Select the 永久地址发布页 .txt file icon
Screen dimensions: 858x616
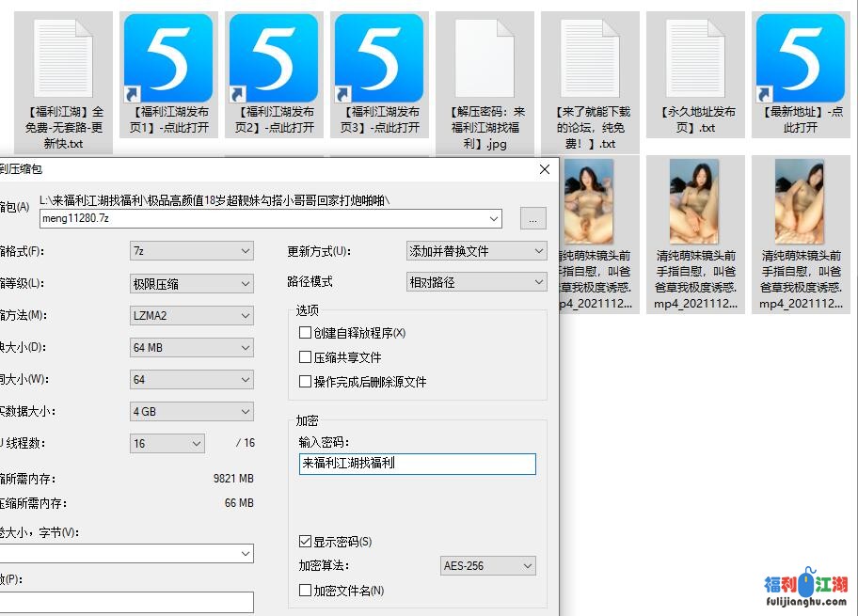pyautogui.click(x=695, y=58)
